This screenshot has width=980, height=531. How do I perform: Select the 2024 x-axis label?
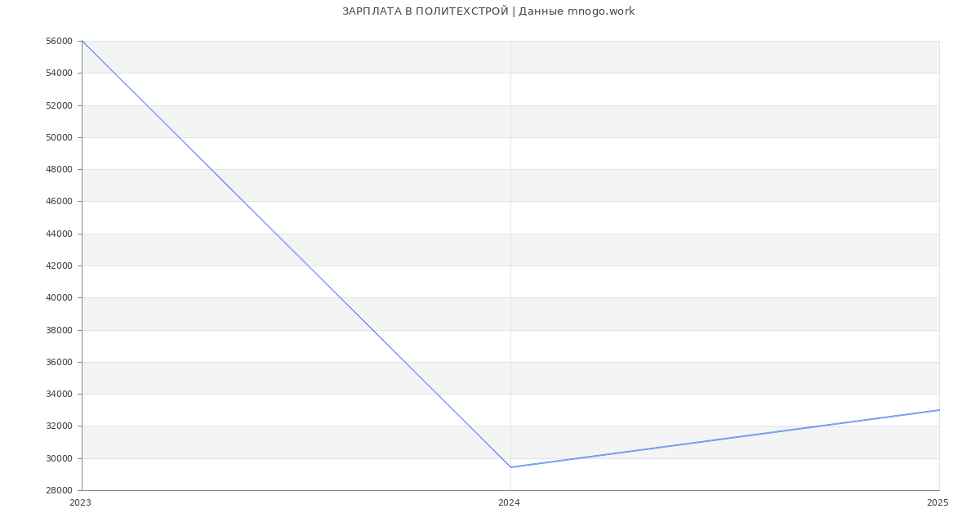coord(509,502)
